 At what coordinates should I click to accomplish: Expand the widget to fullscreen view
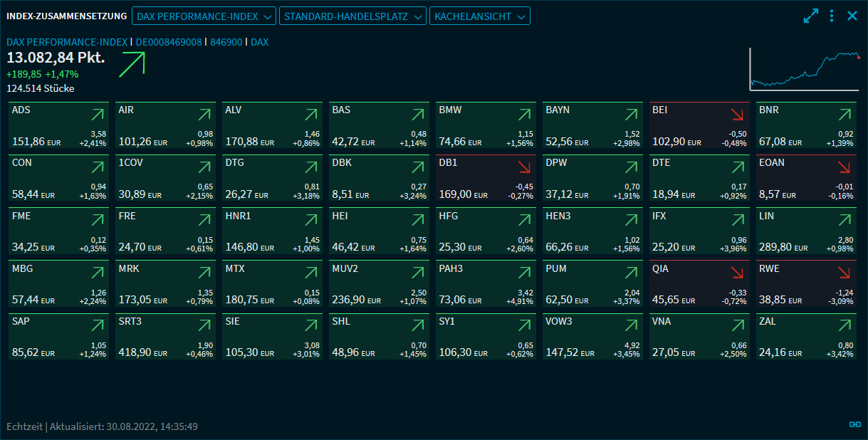[x=810, y=16]
